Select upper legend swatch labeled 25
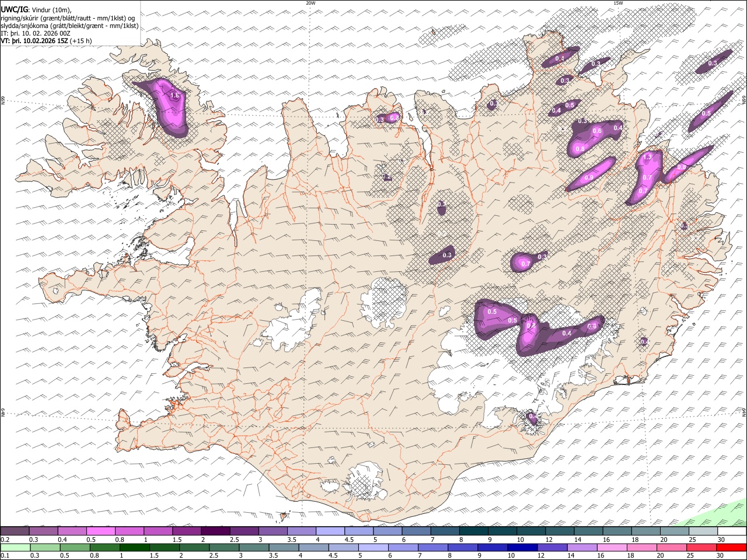Screen dimensions: 747x560 click(x=703, y=531)
